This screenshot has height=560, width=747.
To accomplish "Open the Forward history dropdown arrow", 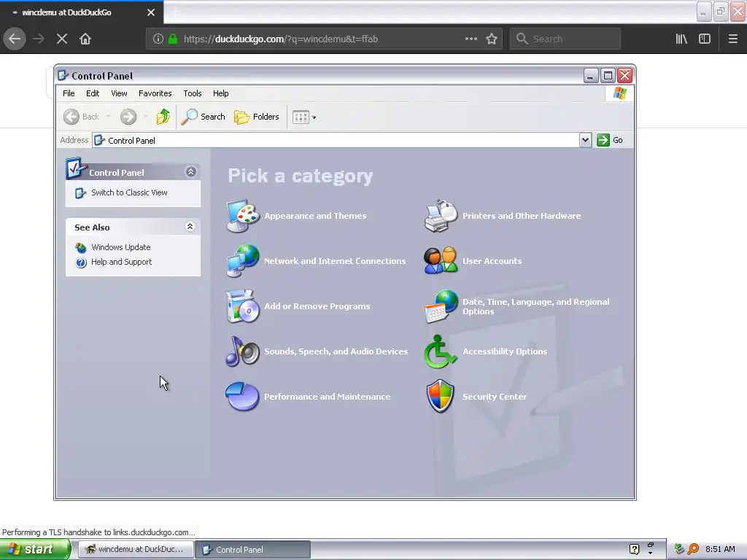I will tap(145, 117).
